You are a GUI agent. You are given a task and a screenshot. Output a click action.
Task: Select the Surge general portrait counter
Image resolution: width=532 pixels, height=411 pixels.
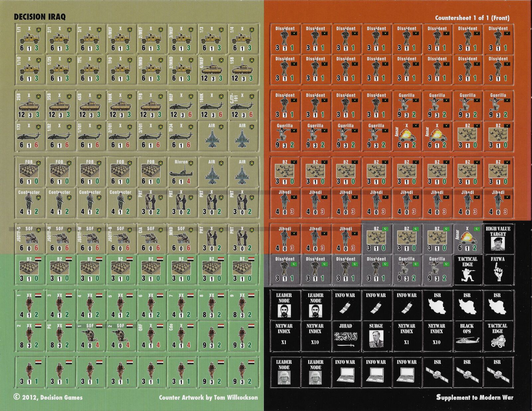(x=376, y=336)
